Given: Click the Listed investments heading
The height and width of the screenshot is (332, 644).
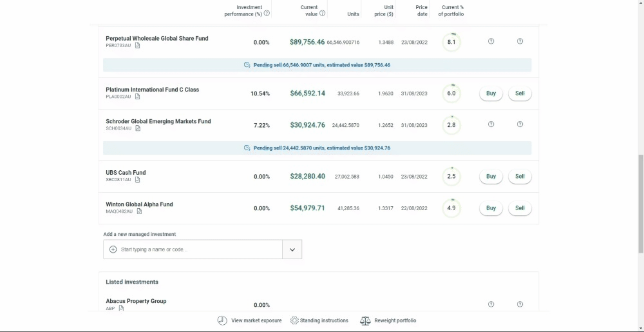Looking at the screenshot, I should coord(132,282).
